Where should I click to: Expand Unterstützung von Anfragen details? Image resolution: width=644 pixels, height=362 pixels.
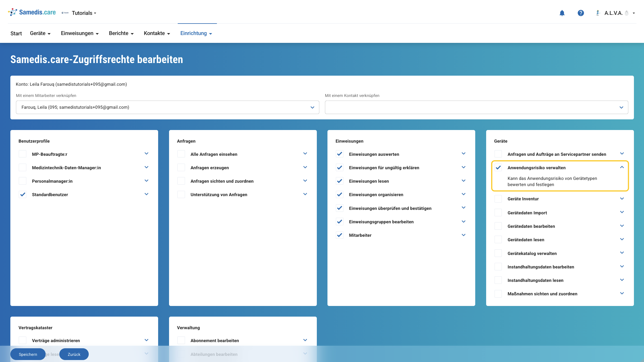(x=305, y=194)
